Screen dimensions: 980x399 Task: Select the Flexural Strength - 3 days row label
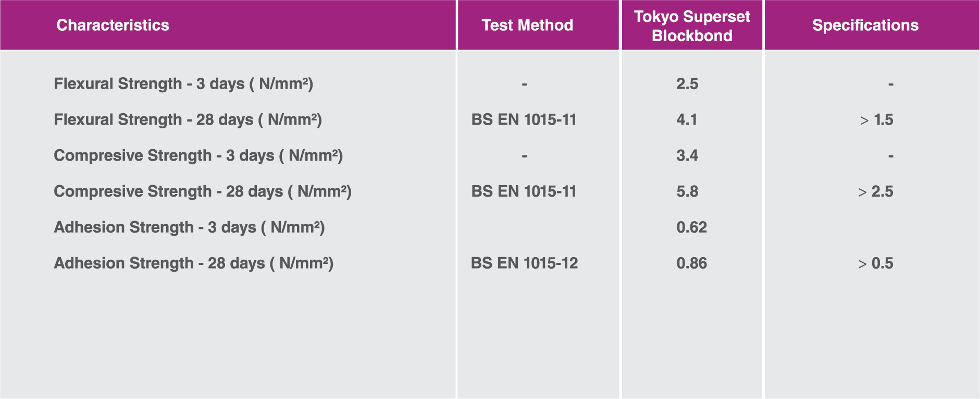click(183, 83)
